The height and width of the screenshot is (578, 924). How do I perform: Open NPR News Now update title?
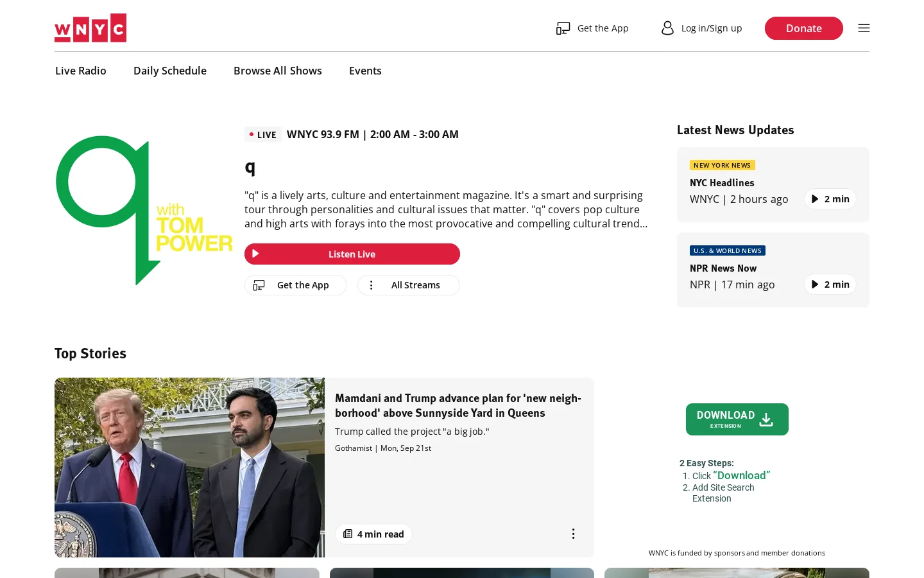[723, 268]
